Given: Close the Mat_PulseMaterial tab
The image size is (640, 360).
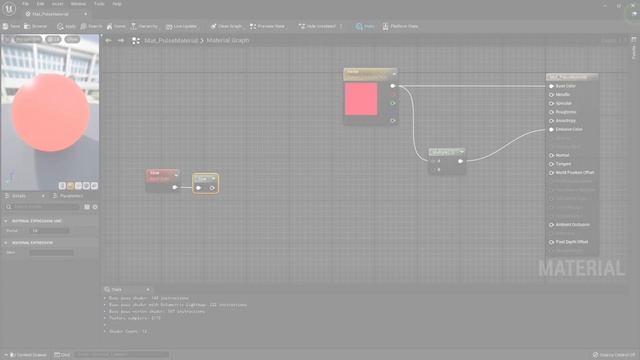Looking at the screenshot, I should coord(85,14).
